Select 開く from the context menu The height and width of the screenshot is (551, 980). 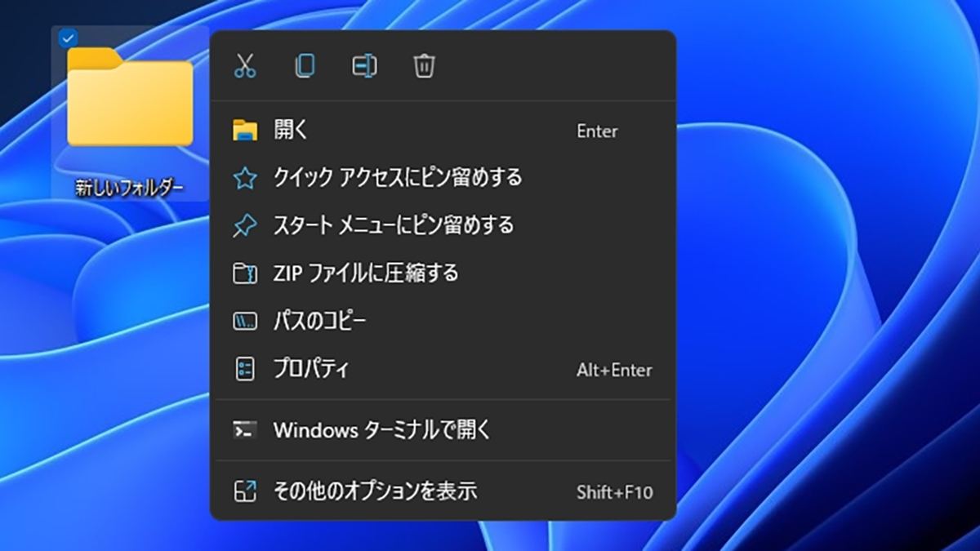pyautogui.click(x=443, y=131)
